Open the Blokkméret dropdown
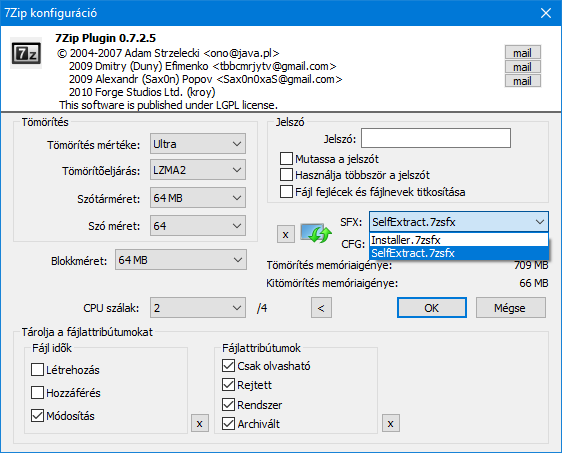The width and height of the screenshot is (562, 453). 181,259
